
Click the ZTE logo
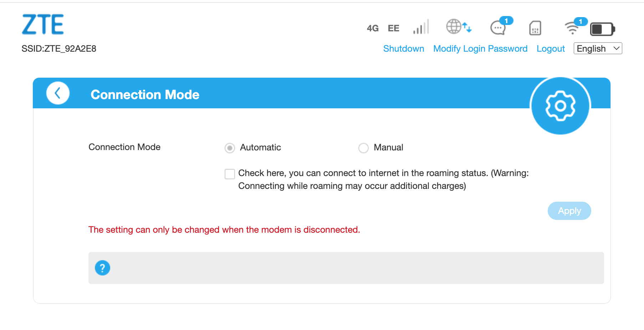click(43, 24)
